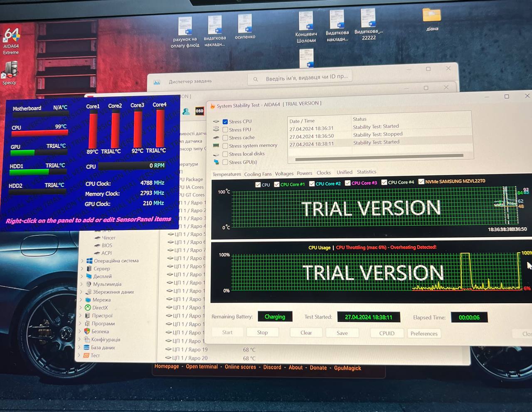This screenshot has width=532, height=412.
Task: Select the 'Stability Test: Stopped' log row
Action: [x=380, y=135]
